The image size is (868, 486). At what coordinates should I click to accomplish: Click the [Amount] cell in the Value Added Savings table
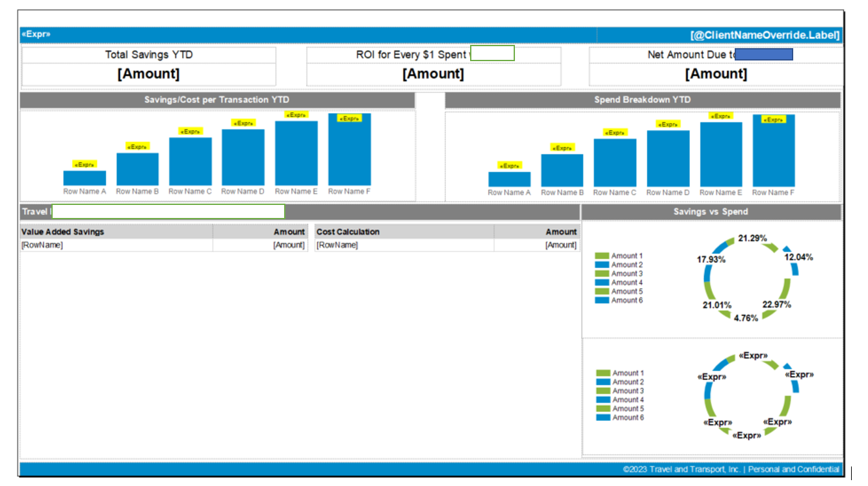pyautogui.click(x=259, y=245)
